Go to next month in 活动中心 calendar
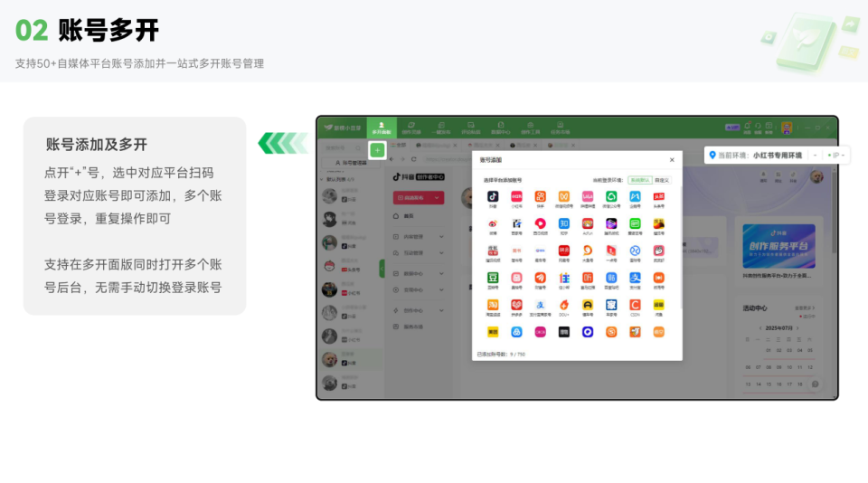 pos(797,328)
